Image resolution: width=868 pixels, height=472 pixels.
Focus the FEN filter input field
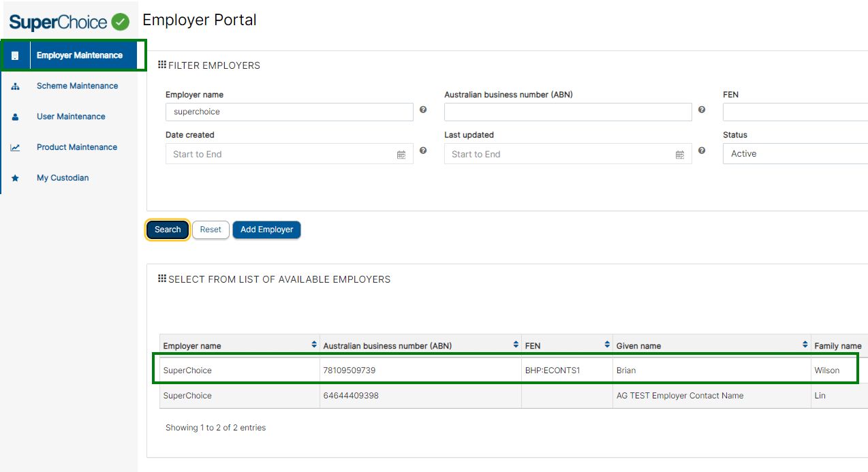pyautogui.click(x=795, y=112)
